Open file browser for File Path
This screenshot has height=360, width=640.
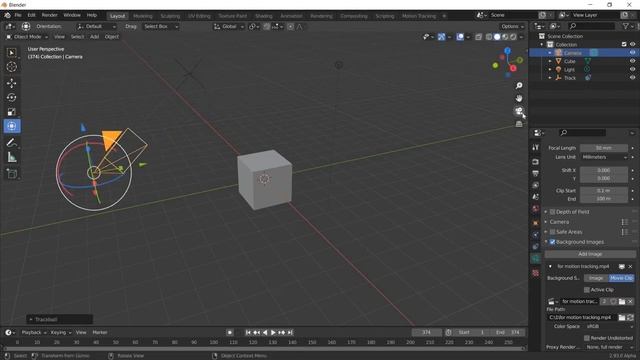click(622, 318)
